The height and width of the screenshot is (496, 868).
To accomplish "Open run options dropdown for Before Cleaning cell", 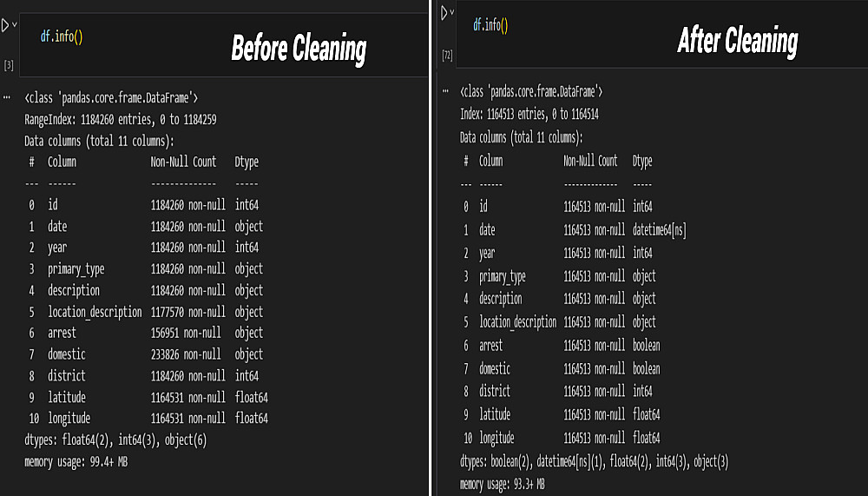I will (x=15, y=25).
